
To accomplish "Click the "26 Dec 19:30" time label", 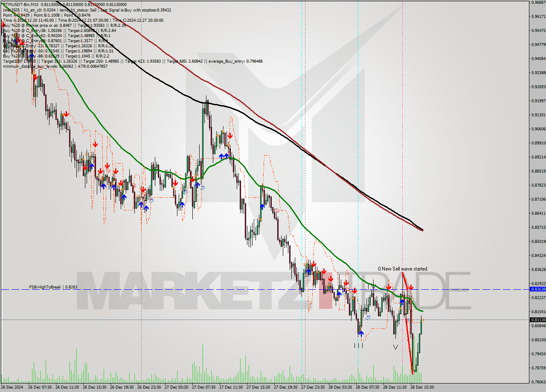I will [122, 387].
